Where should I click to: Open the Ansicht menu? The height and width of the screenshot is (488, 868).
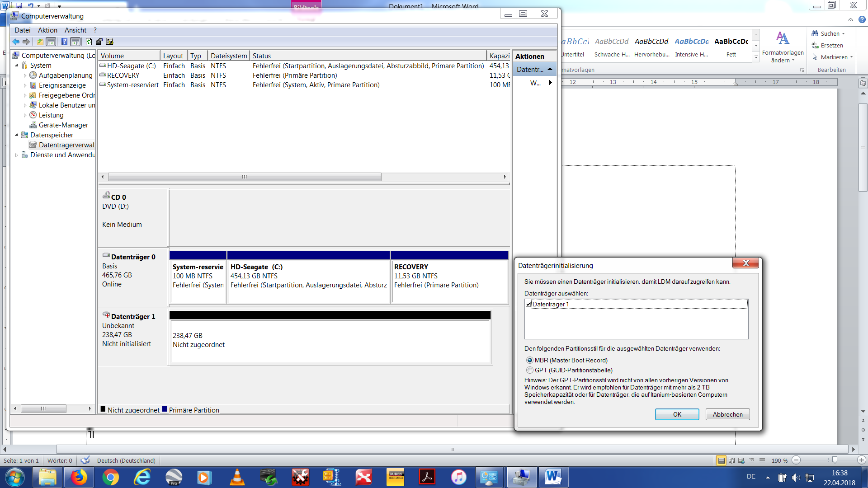[75, 30]
